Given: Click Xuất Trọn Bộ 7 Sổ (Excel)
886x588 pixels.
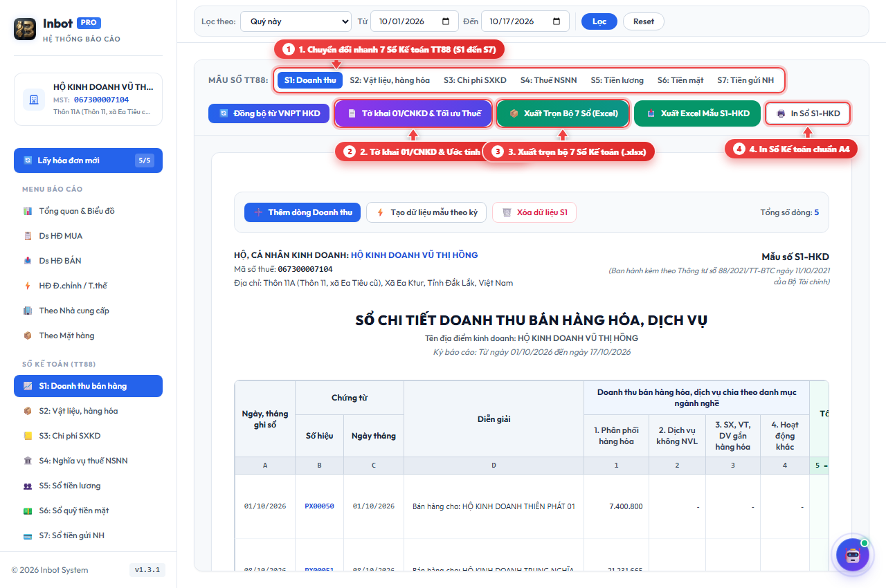Looking at the screenshot, I should [x=563, y=113].
